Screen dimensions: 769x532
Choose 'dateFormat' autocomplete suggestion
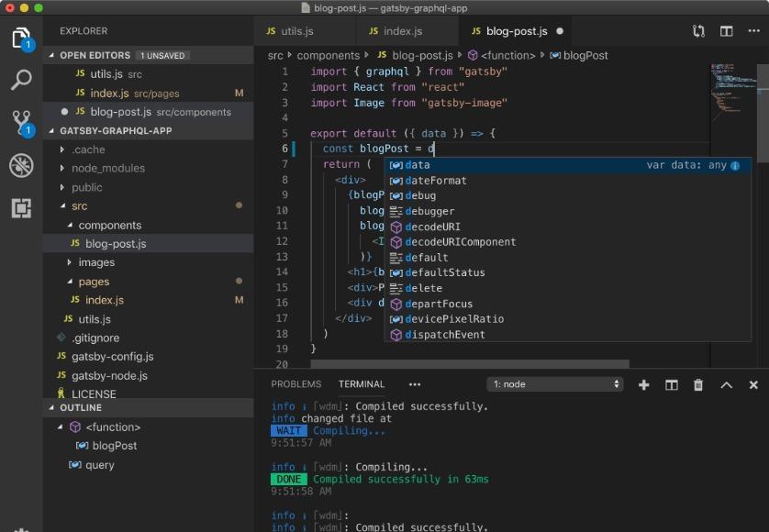point(568,181)
